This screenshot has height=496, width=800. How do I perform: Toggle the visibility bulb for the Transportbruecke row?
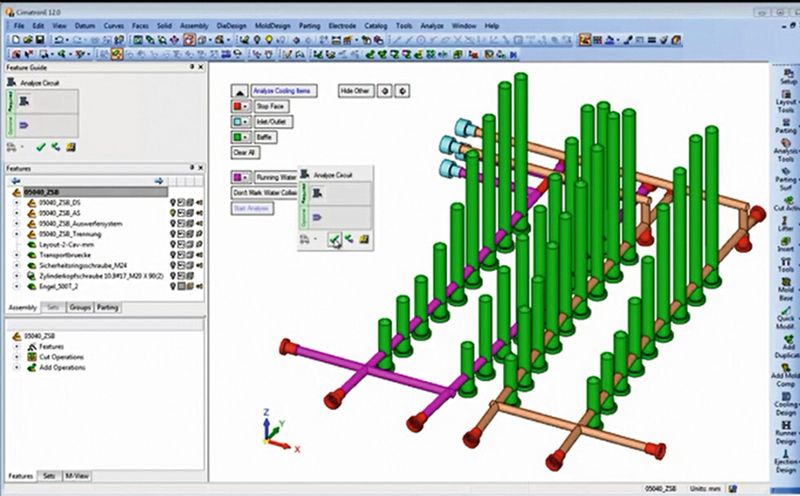point(173,255)
